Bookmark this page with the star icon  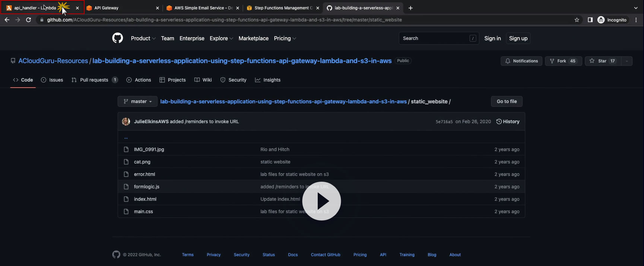click(577, 20)
